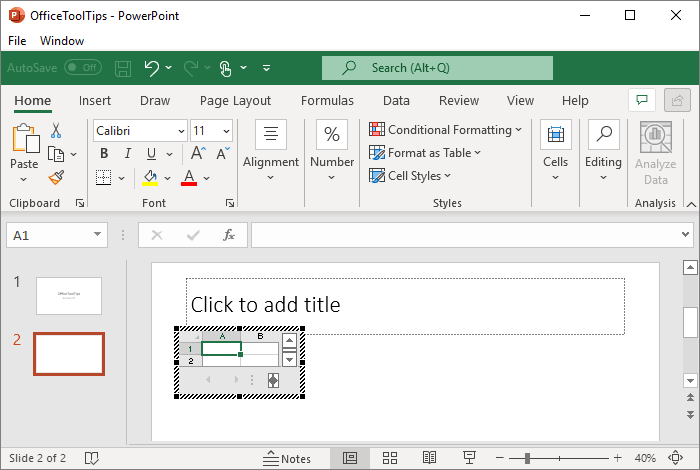The height and width of the screenshot is (470, 700).
Task: Switch to the Formulas tab
Action: click(x=327, y=100)
